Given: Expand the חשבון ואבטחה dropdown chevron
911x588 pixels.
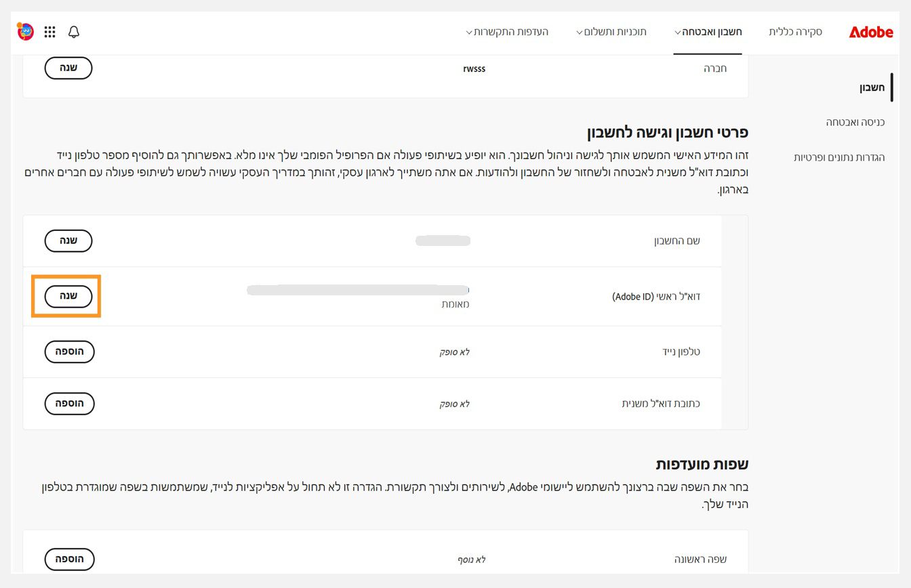Looking at the screenshot, I should tap(678, 32).
